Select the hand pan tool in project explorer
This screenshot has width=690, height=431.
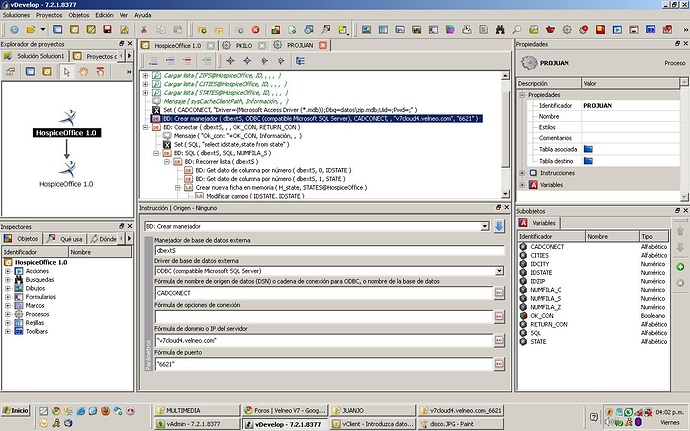click(x=84, y=72)
